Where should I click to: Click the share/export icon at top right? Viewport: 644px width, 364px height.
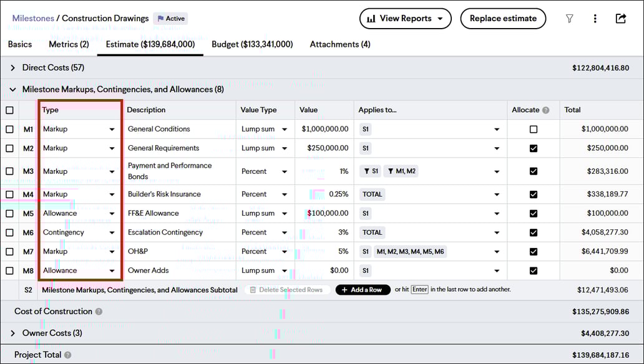pos(620,18)
